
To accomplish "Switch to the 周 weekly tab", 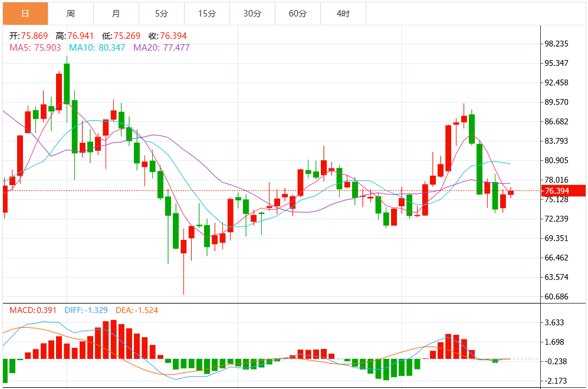I will pyautogui.click(x=71, y=14).
